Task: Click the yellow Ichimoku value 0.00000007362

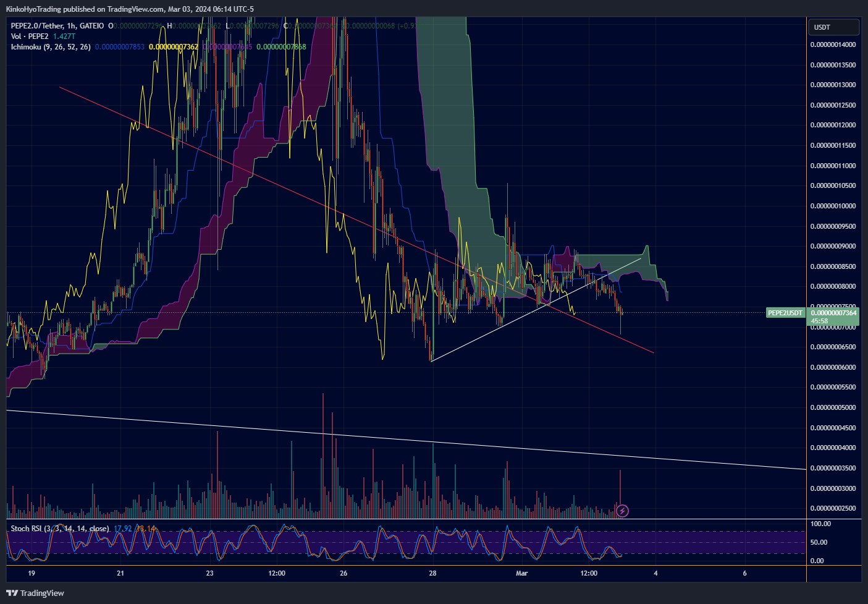Action: tap(174, 47)
